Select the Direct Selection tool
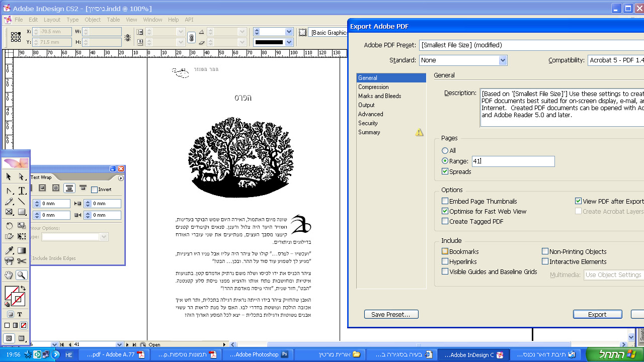The width and height of the screenshot is (644, 362). [x=22, y=176]
